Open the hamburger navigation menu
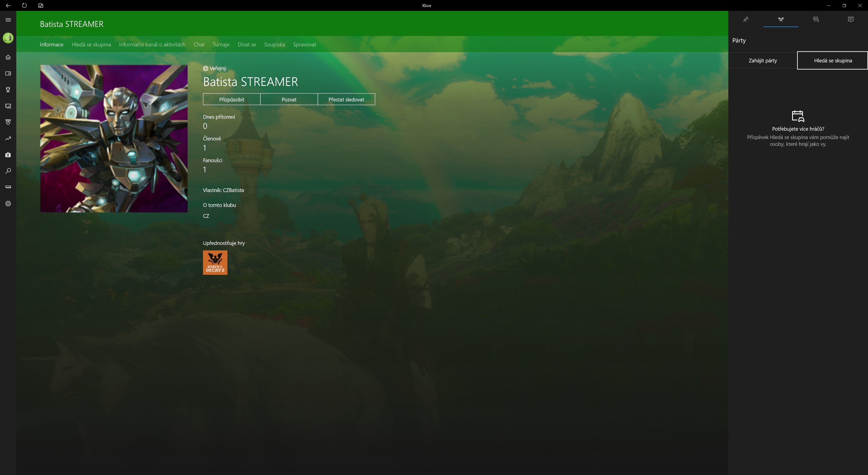The height and width of the screenshot is (475, 868). [x=8, y=20]
